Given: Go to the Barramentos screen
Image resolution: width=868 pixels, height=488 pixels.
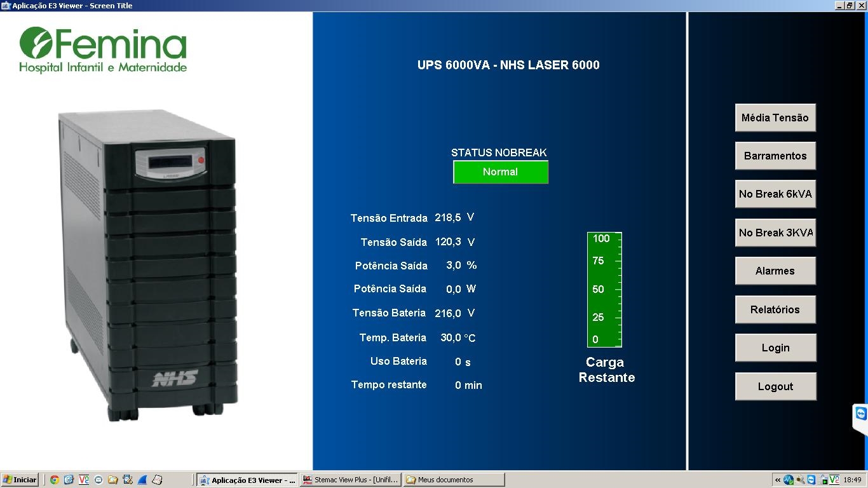Looking at the screenshot, I should (x=775, y=156).
